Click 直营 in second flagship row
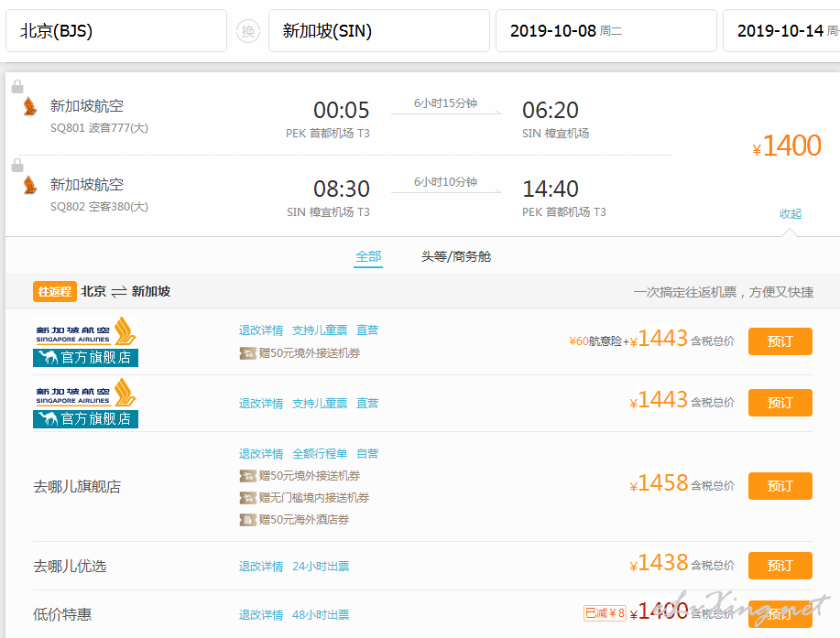 tap(367, 403)
